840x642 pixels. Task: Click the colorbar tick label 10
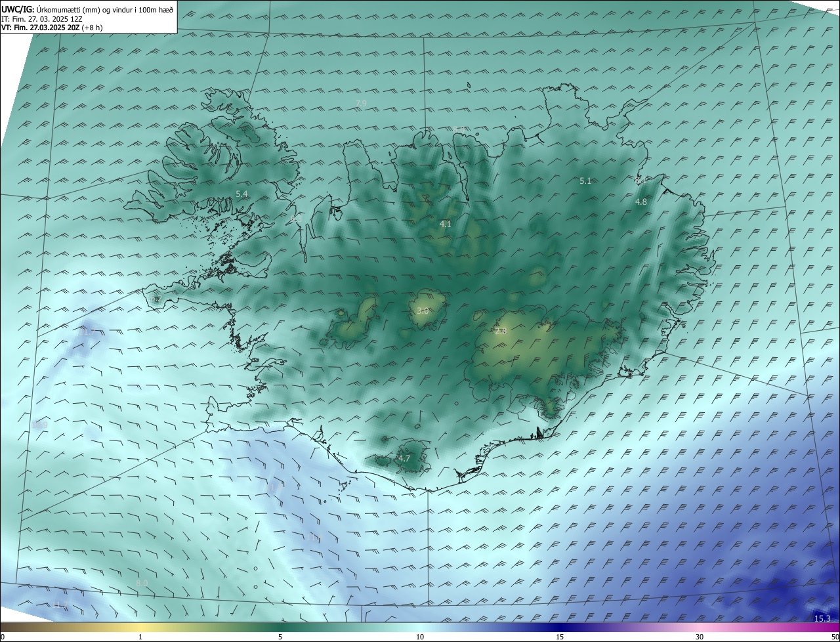[420, 637]
